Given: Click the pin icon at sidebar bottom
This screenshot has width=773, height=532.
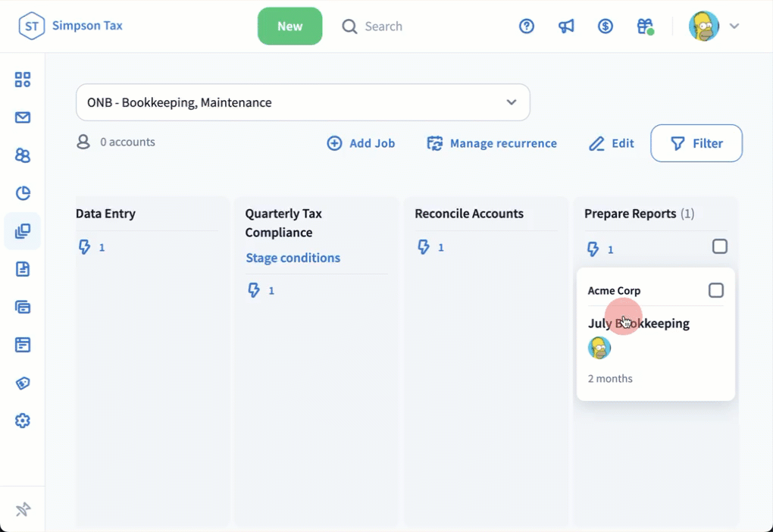Looking at the screenshot, I should point(23,509).
